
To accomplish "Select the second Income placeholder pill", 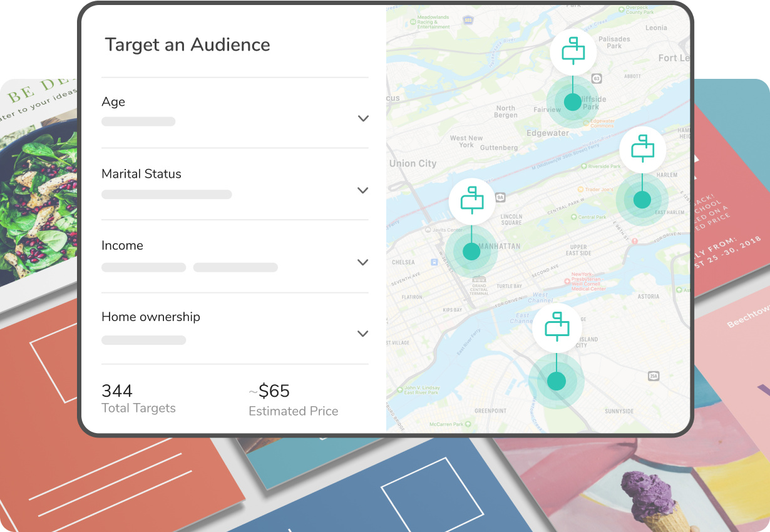I will (235, 267).
